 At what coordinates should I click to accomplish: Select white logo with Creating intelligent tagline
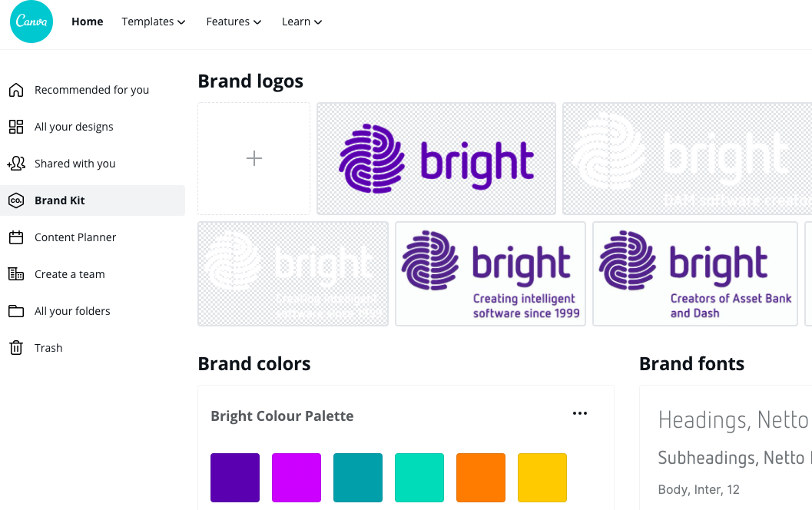pos(293,274)
